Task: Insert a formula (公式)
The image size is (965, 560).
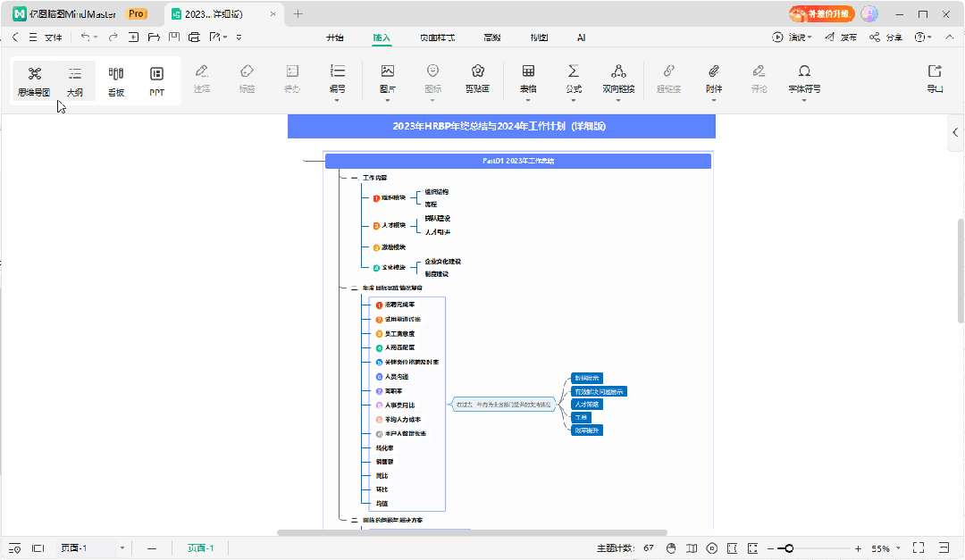Action: tap(574, 79)
